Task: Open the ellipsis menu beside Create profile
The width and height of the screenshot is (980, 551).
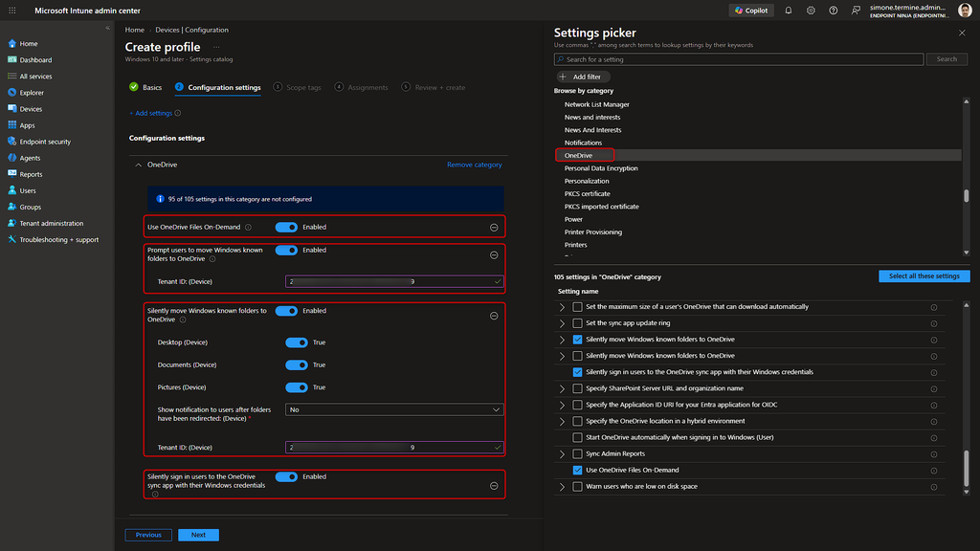Action: [x=216, y=48]
